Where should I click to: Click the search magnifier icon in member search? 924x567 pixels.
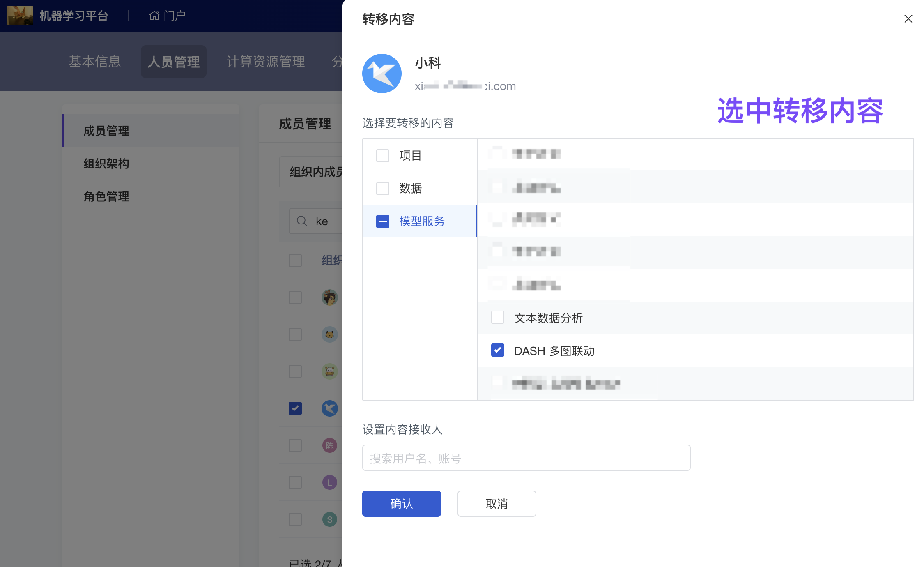point(302,221)
